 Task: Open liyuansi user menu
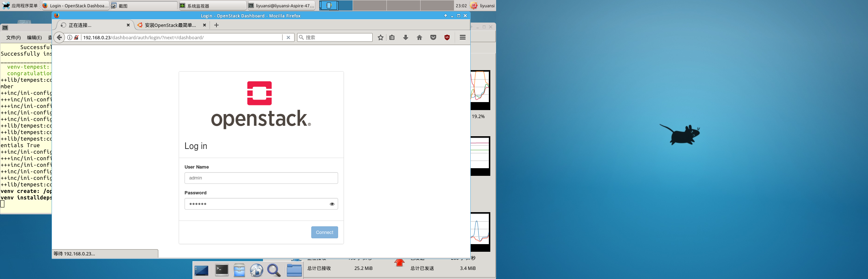(487, 5)
